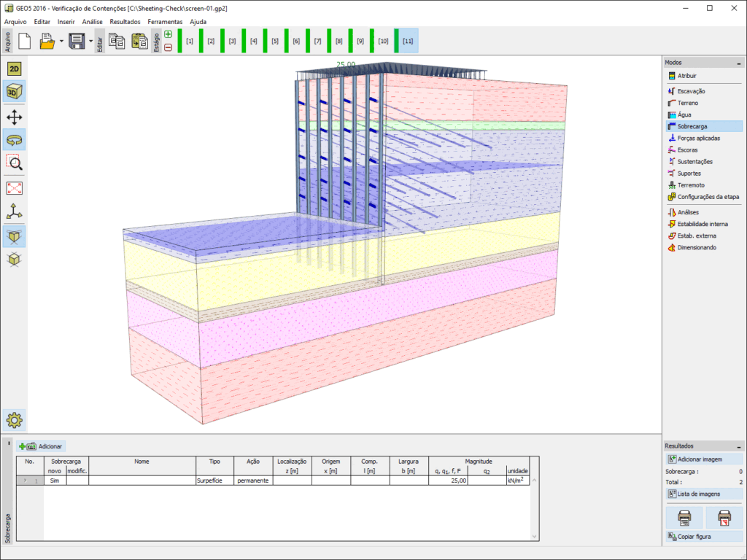Click the coordinate axes orientation icon
This screenshot has width=747, height=560.
(x=15, y=211)
